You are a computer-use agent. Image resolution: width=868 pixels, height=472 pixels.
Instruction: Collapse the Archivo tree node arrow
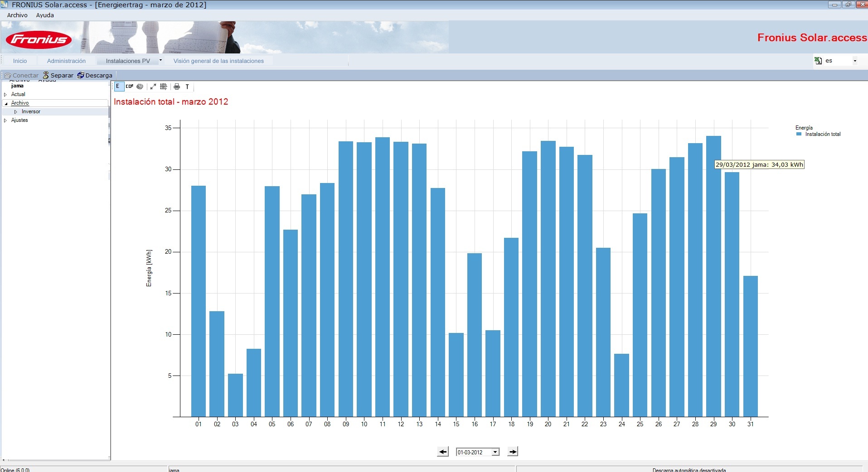tap(6, 103)
